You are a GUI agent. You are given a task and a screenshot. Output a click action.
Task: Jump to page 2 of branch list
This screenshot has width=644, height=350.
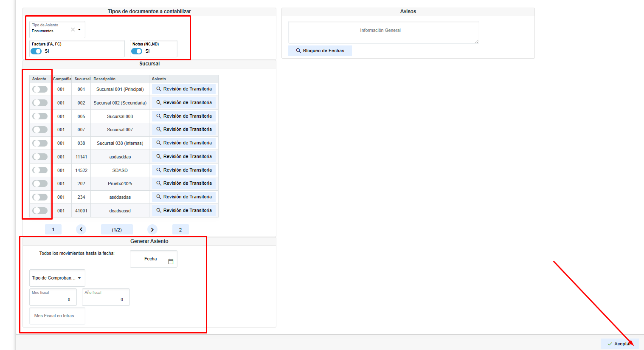[x=180, y=229]
